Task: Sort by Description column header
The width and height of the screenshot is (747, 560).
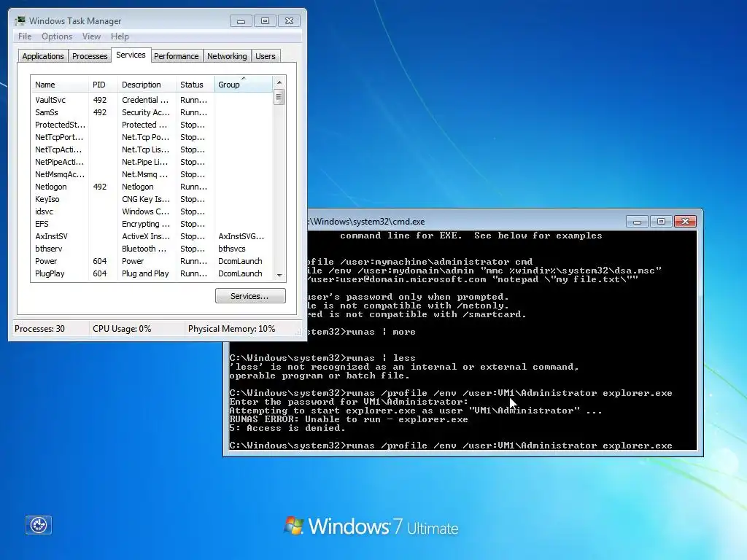Action: [147, 85]
